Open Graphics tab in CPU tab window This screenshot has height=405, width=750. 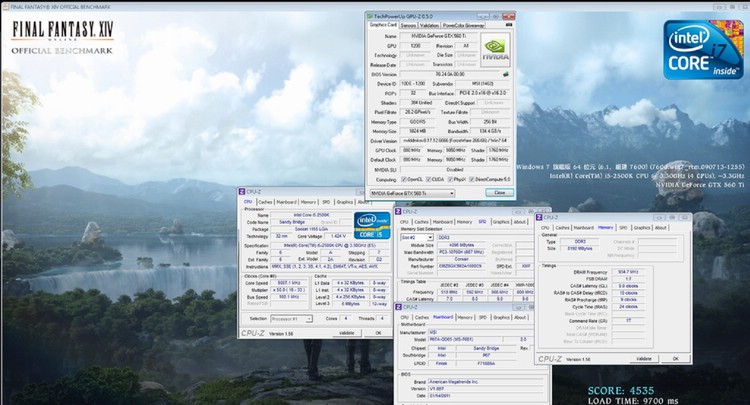pyautogui.click(x=344, y=202)
